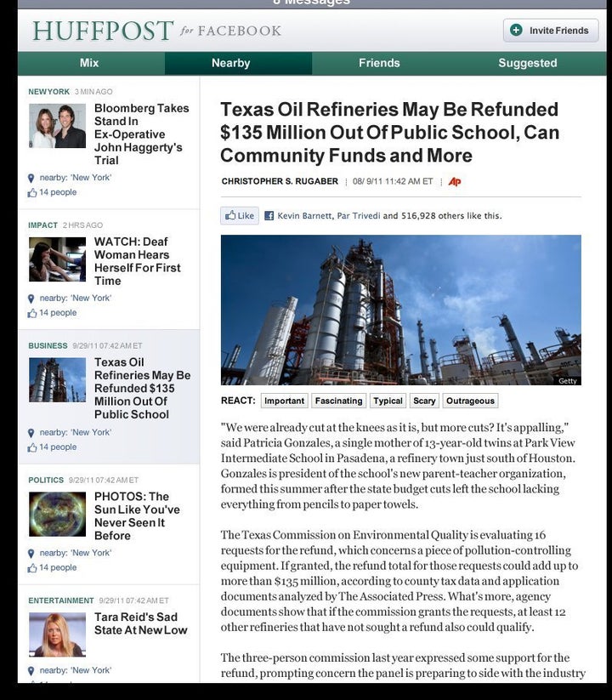Screen dimensions: 612x700
Task: Click the thumbs-up icon under Sun photos story
Action: click(x=32, y=568)
